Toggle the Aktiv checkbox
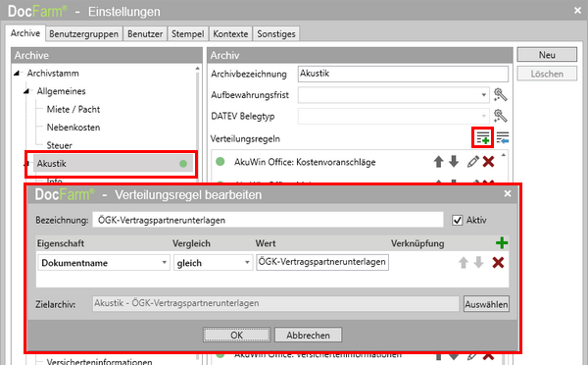 coord(457,220)
